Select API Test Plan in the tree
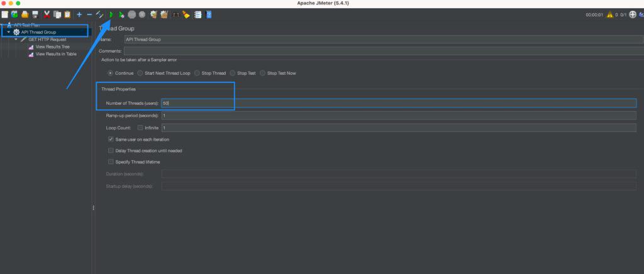This screenshot has height=274, width=644. coord(26,25)
